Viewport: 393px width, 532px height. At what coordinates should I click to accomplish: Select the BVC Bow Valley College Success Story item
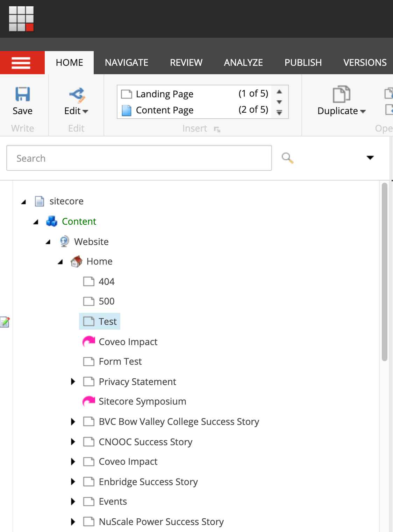[179, 422]
